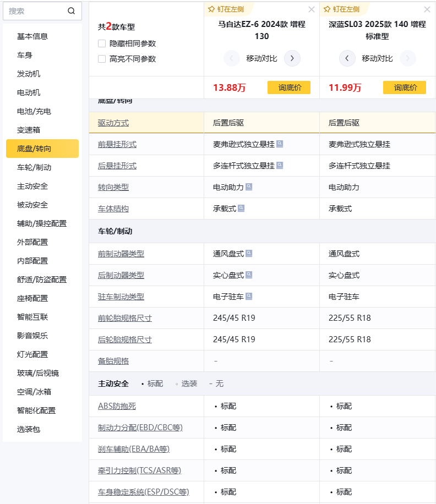Screen dimensions: 436x504
Task: Open image icon next to 实心盘式
Action: tap(249, 275)
